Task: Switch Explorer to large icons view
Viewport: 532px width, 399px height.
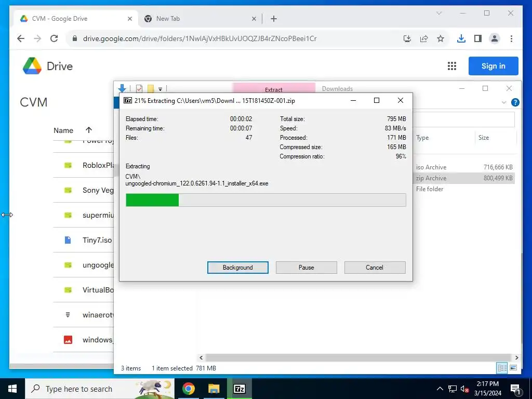Action: click(513, 368)
